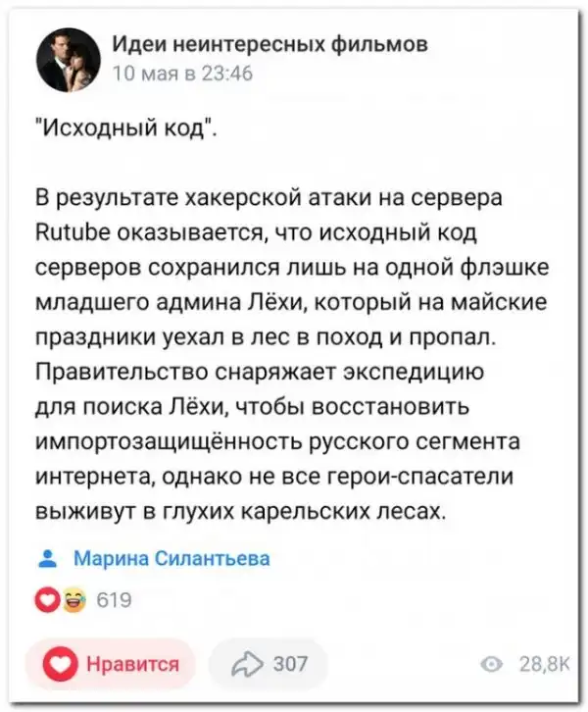
Task: Click the laughing face reaction emoji
Action: [72, 599]
